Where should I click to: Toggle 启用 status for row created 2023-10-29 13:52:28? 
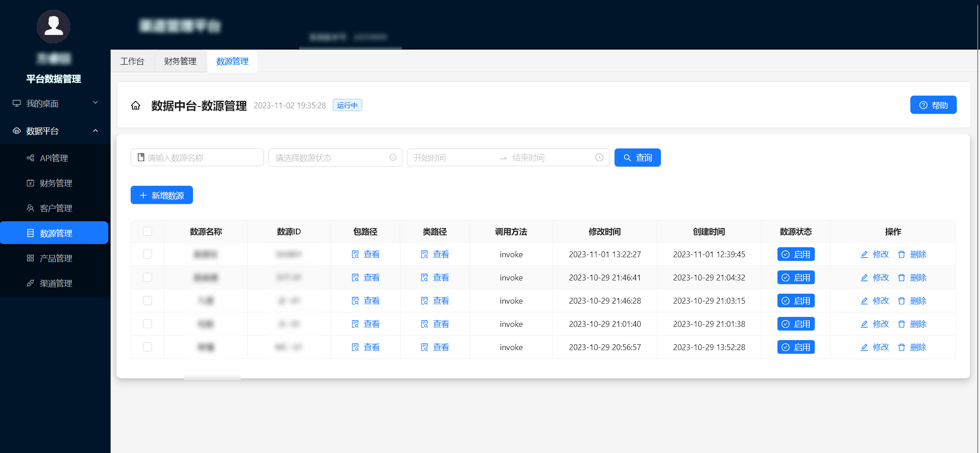tap(796, 347)
